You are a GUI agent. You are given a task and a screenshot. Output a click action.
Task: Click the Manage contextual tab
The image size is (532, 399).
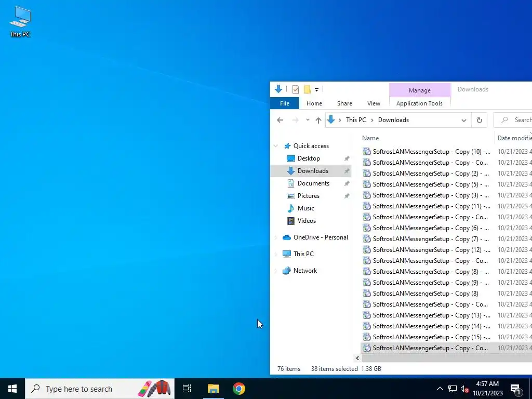click(420, 90)
